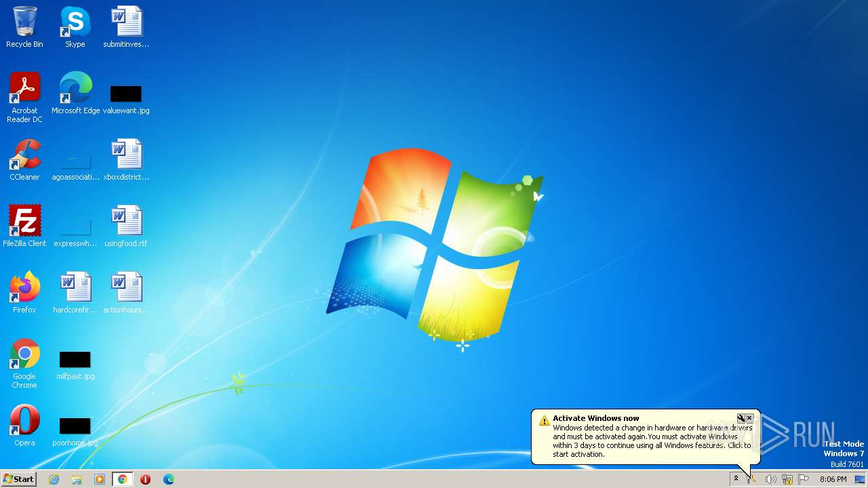Open Action Center flag icon
868x488 pixels.
coord(804,479)
